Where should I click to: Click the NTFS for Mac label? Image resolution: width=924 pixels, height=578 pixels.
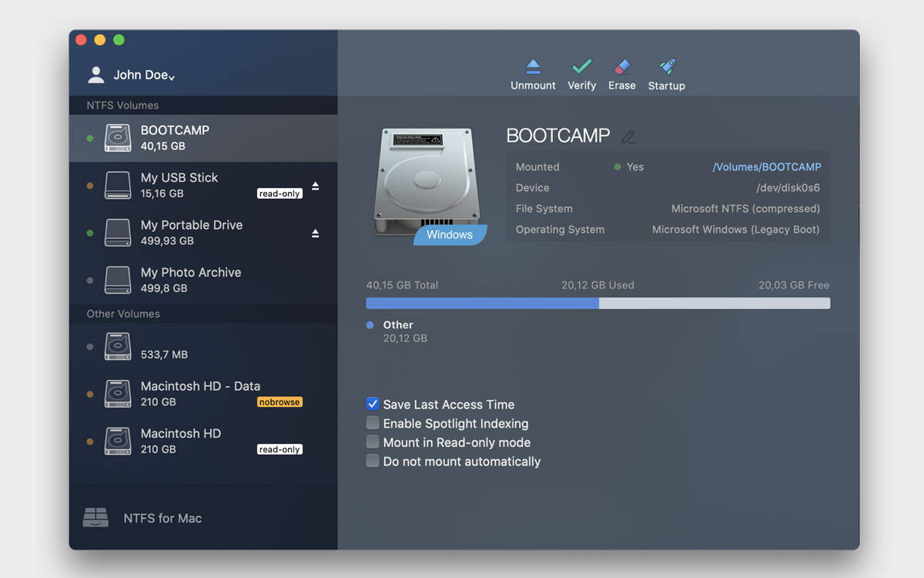pyautogui.click(x=162, y=519)
